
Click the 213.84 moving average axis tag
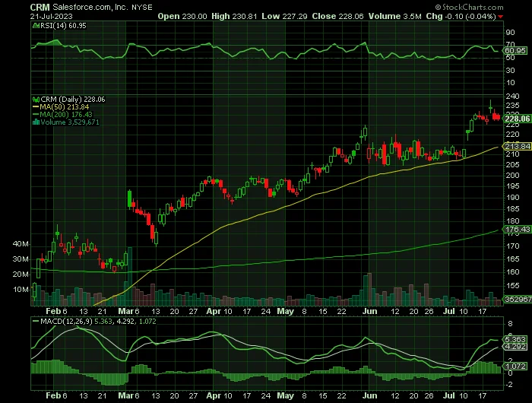(x=516, y=146)
